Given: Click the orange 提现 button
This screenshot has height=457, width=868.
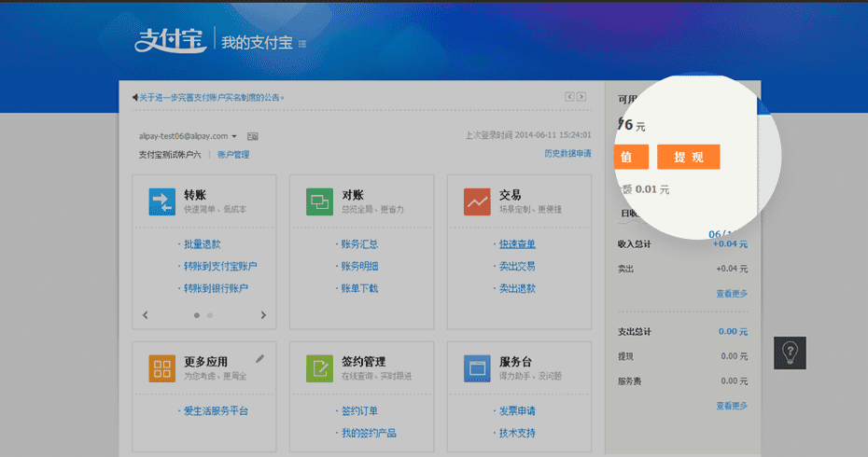Looking at the screenshot, I should click(689, 157).
